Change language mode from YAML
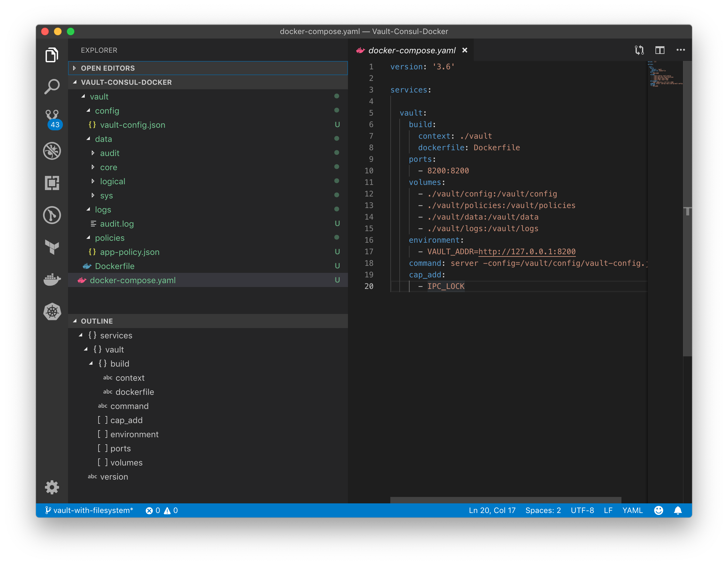This screenshot has height=565, width=728. 632,510
